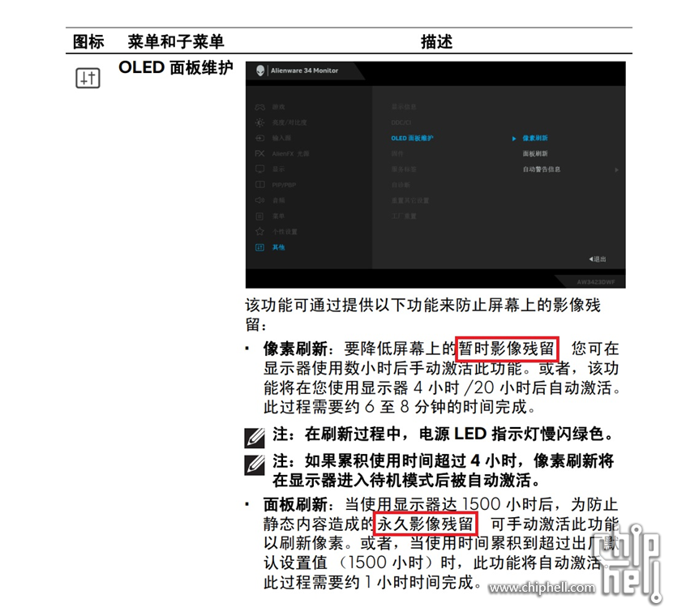Viewport: 673px width, 616px height.
Task: Select the game controller icon for 游戏
Action: pos(259,107)
